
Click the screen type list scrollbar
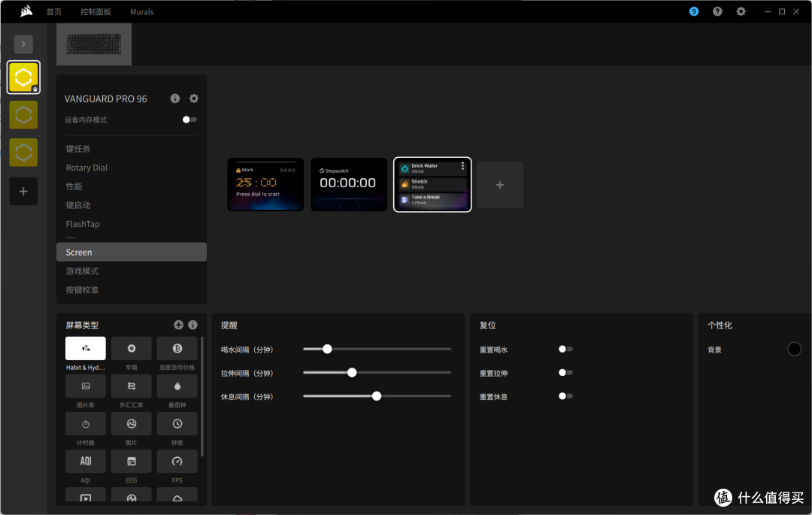(202, 397)
